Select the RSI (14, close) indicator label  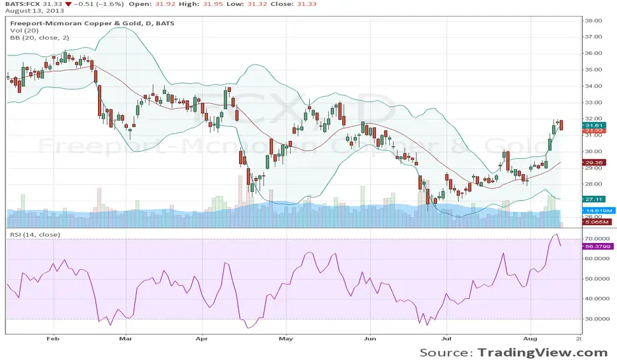(x=35, y=234)
